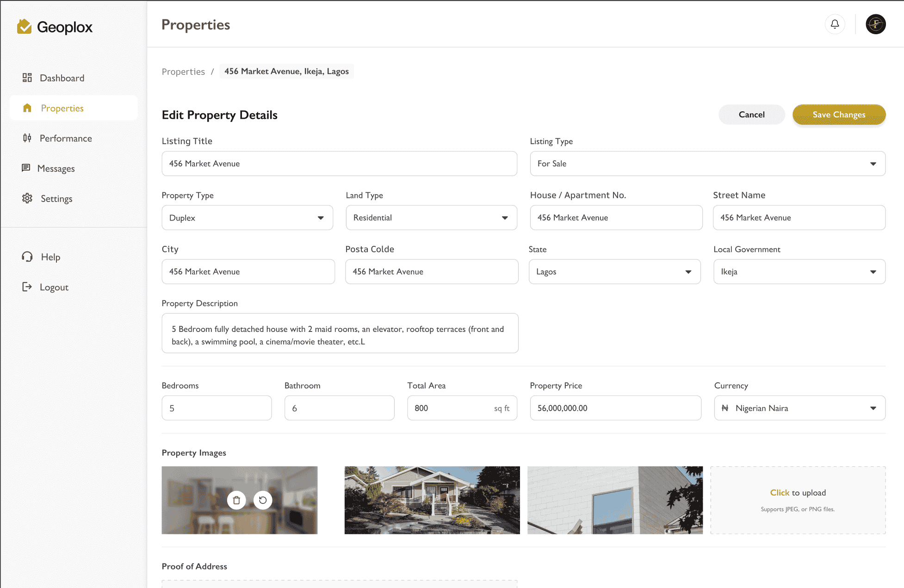Focus the Property Price field
Viewport: 904px width, 588px height.
615,408
